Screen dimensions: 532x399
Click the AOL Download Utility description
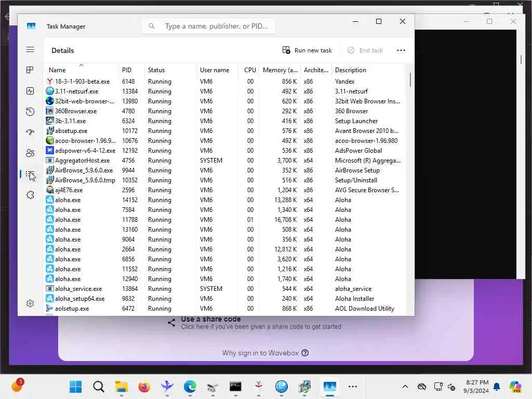pyautogui.click(x=364, y=309)
